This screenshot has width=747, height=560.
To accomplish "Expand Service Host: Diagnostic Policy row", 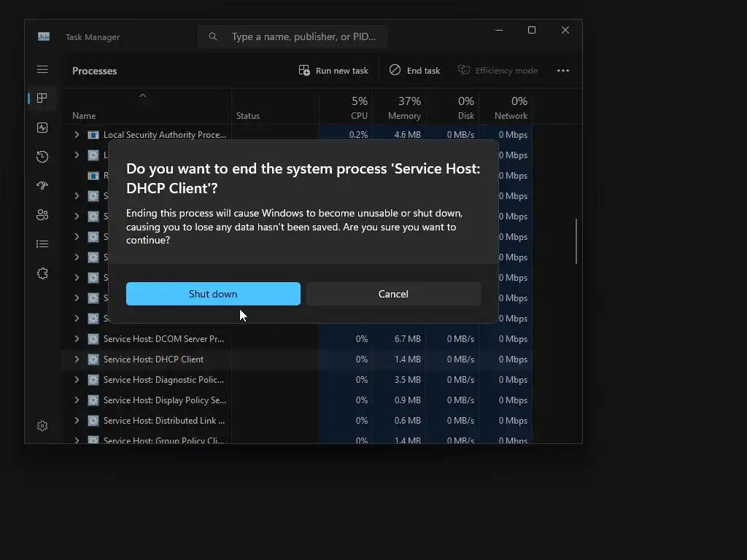I will click(x=77, y=380).
